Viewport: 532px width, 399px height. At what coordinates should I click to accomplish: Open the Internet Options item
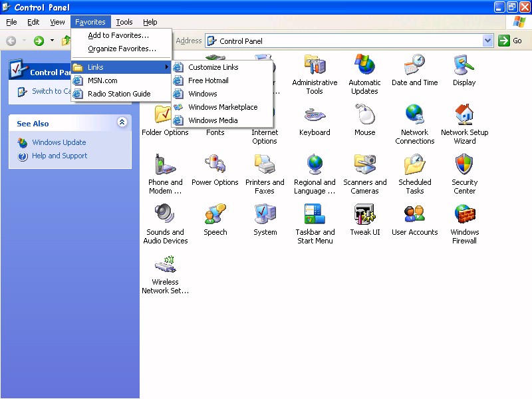(265, 136)
